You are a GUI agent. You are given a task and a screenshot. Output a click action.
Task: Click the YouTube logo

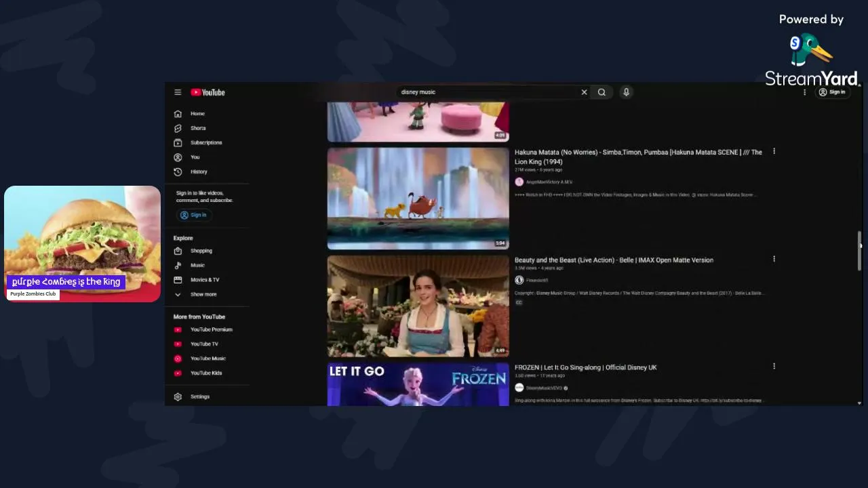pyautogui.click(x=208, y=92)
